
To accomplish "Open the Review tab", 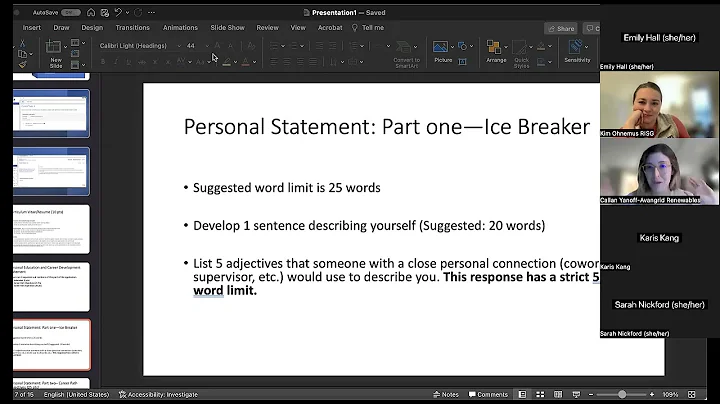I will click(267, 28).
